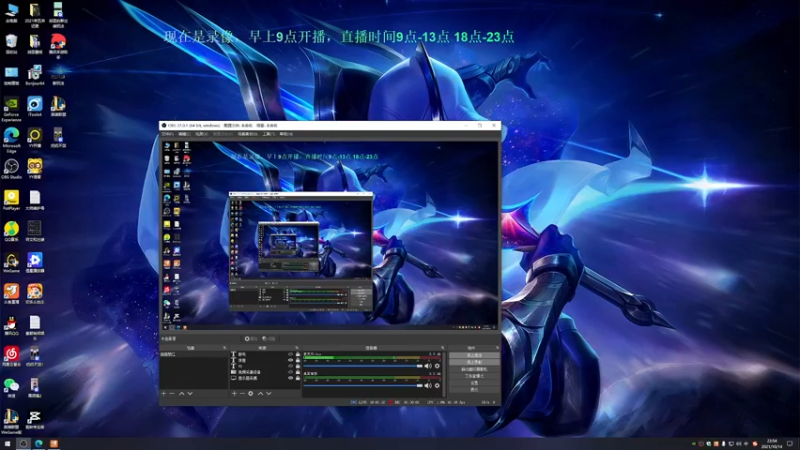Add a source with the plus icon
Viewport: 800px width, 450px height.
234,393
